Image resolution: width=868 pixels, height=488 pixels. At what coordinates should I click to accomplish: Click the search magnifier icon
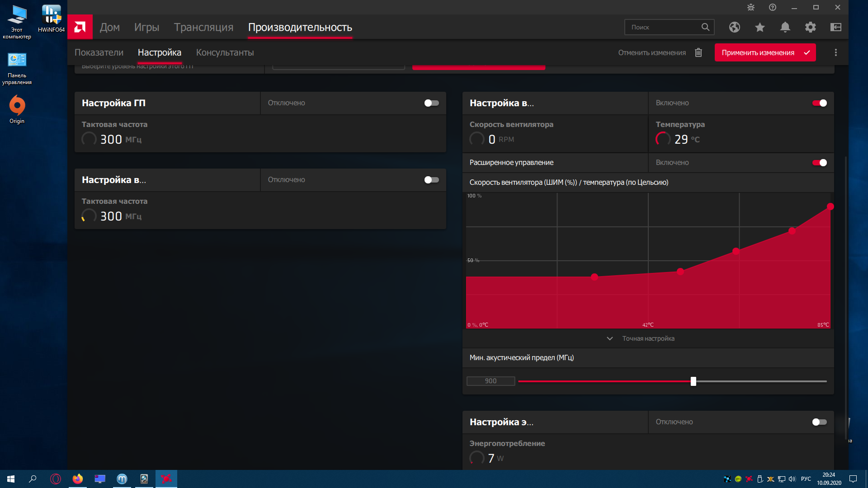click(x=705, y=27)
